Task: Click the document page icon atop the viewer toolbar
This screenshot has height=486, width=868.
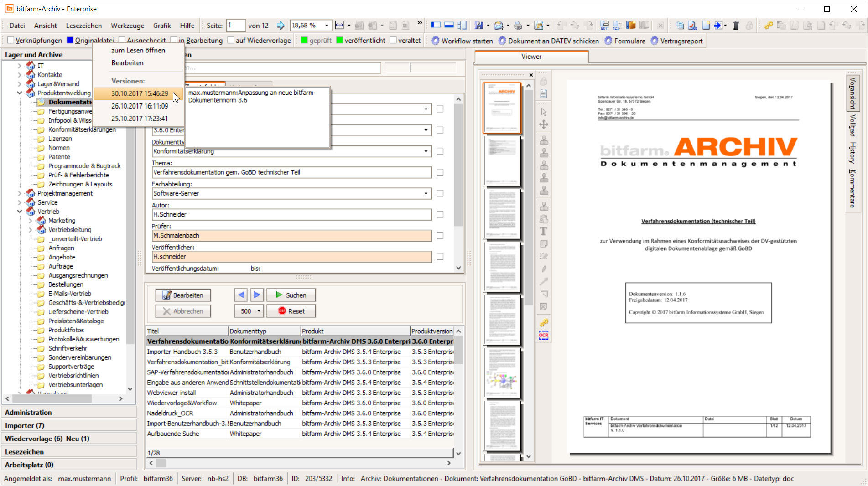Action: (544, 93)
